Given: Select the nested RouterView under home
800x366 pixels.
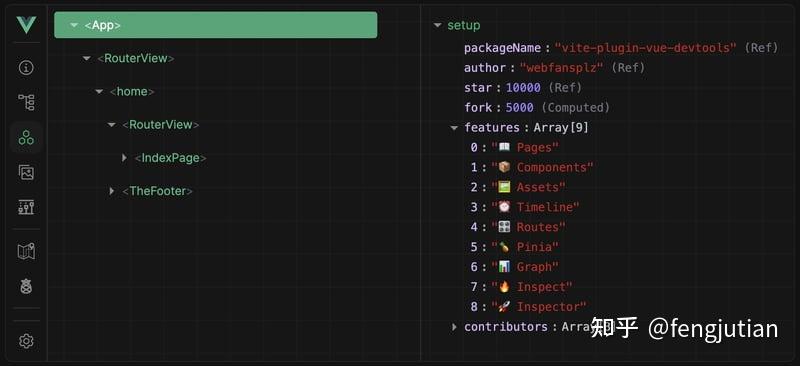Looking at the screenshot, I should 161,125.
